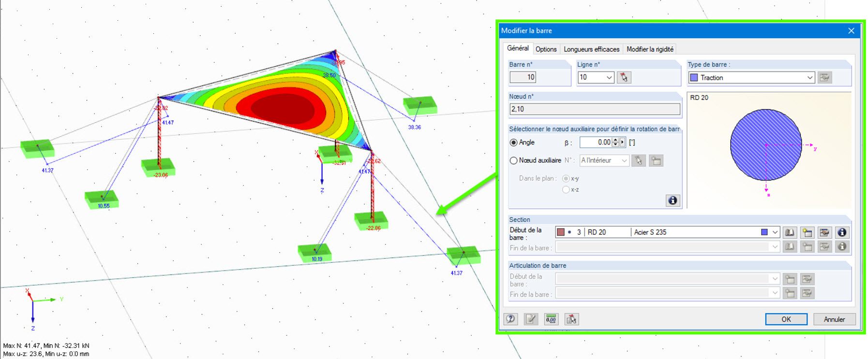Screen dimensions: 868x359
Task: Open the Modifier la rigidité tab
Action: (650, 49)
